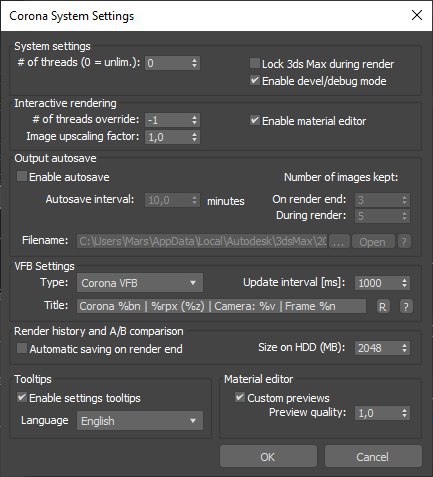
Task: Open the VFB Type dropdown
Action: coord(140,283)
